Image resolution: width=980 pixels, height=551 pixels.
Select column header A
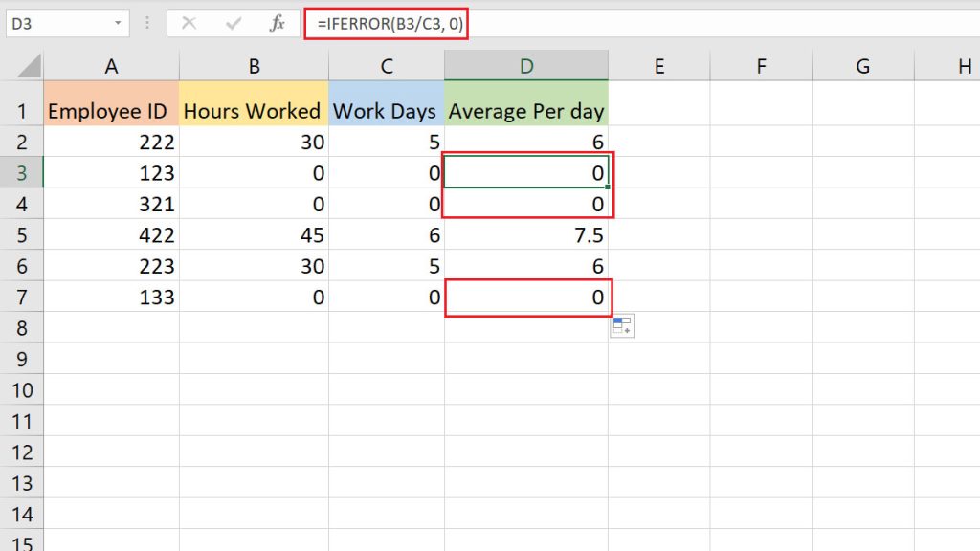point(111,67)
